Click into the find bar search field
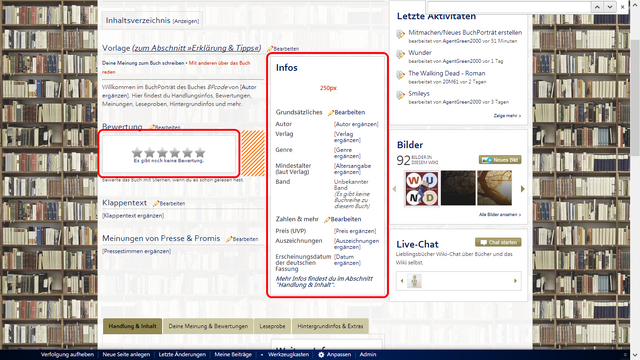640x360 pixels. click(509, 7)
